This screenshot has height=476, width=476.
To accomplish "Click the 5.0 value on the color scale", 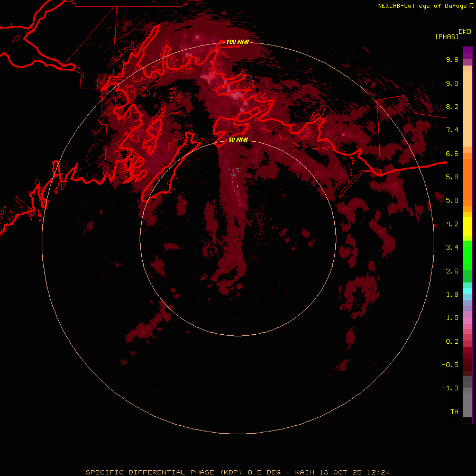I will (452, 200).
